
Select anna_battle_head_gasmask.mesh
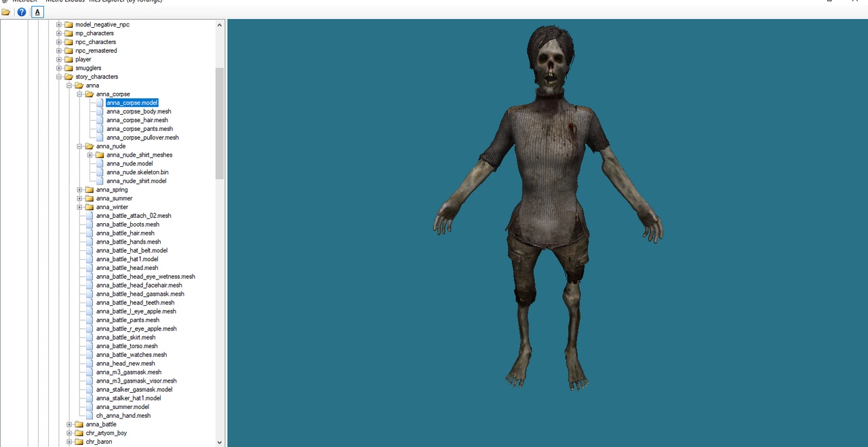point(140,294)
